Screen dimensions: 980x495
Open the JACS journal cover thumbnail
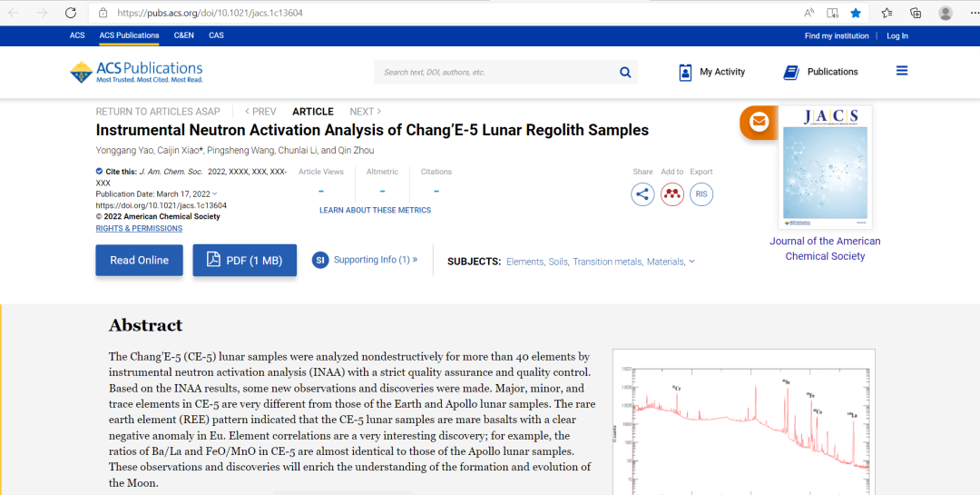tap(825, 167)
